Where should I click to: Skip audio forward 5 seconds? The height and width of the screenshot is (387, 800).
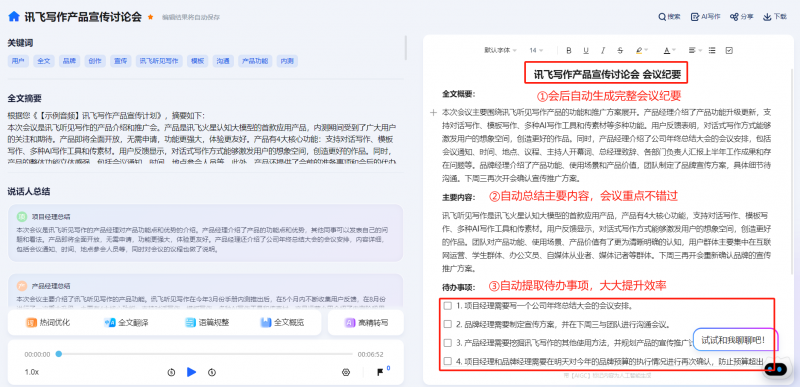click(212, 372)
